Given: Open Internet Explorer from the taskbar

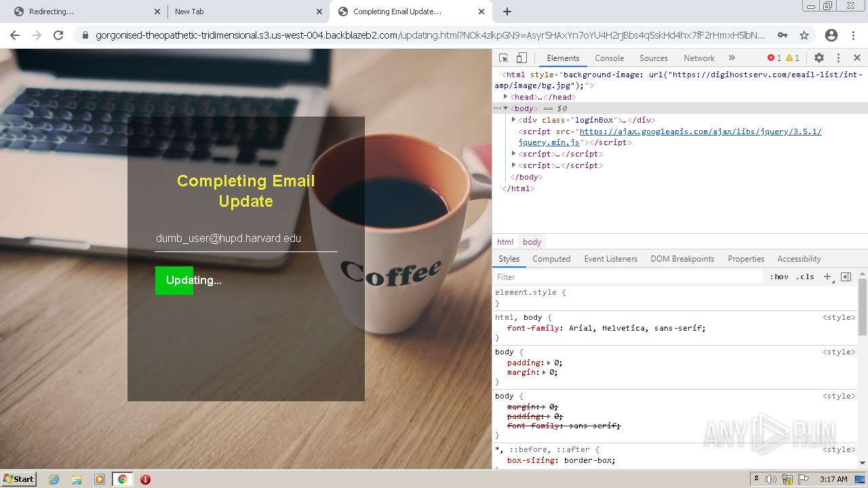Looking at the screenshot, I should click(54, 479).
